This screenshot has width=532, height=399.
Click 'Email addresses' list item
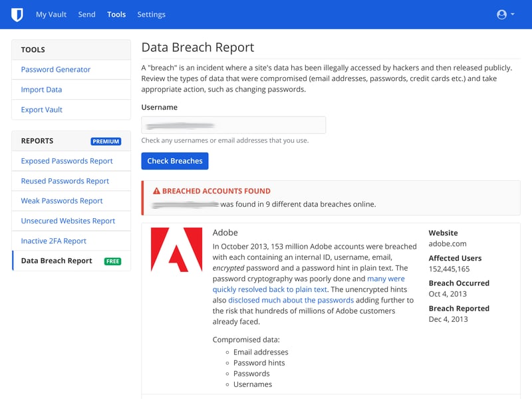pos(261,352)
